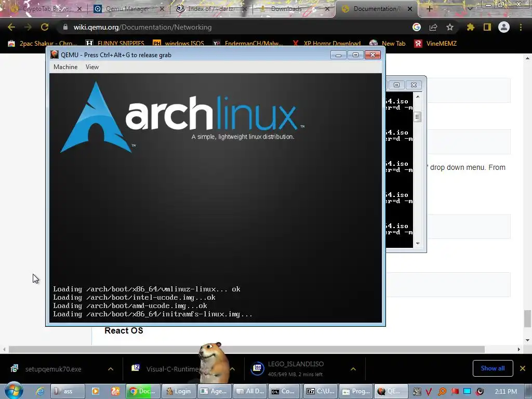This screenshot has width=532, height=399.
Task: Switch to the QEMU taskbar button
Action: [391, 391]
